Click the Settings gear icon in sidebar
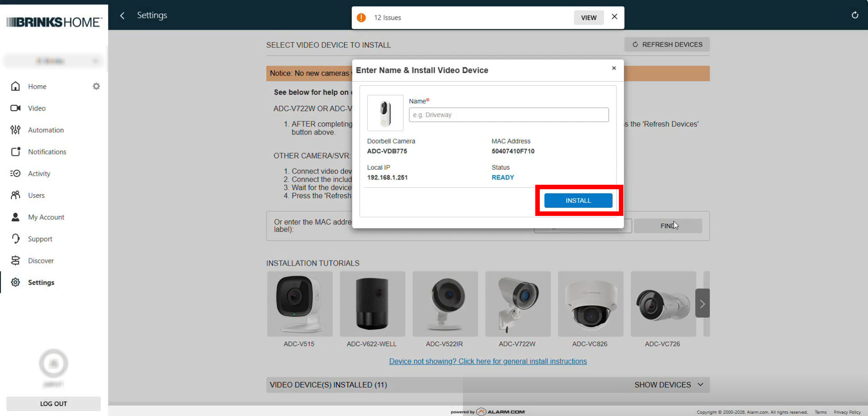868x416 pixels. 15,282
